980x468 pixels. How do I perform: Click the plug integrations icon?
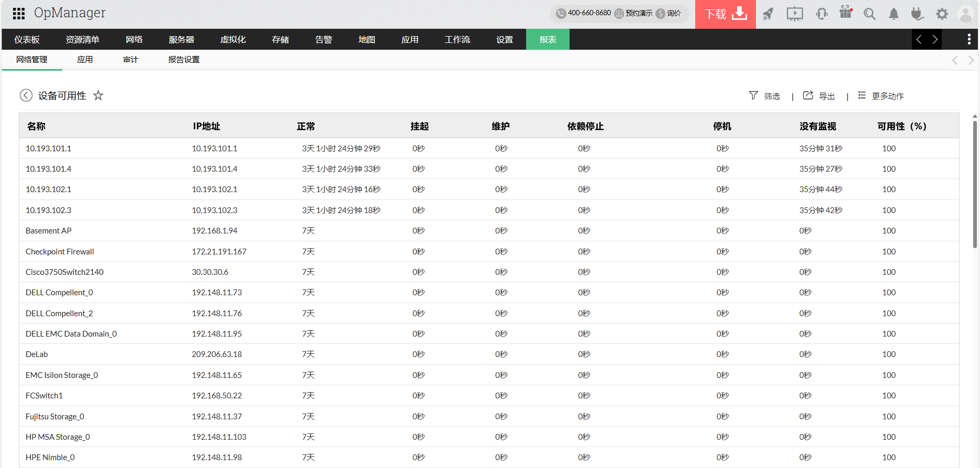(917, 14)
